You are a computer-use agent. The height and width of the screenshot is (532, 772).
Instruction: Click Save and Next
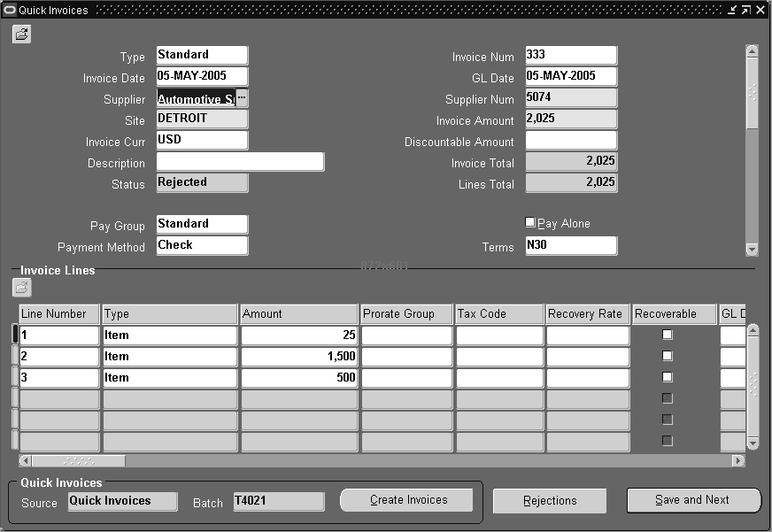pyautogui.click(x=693, y=500)
